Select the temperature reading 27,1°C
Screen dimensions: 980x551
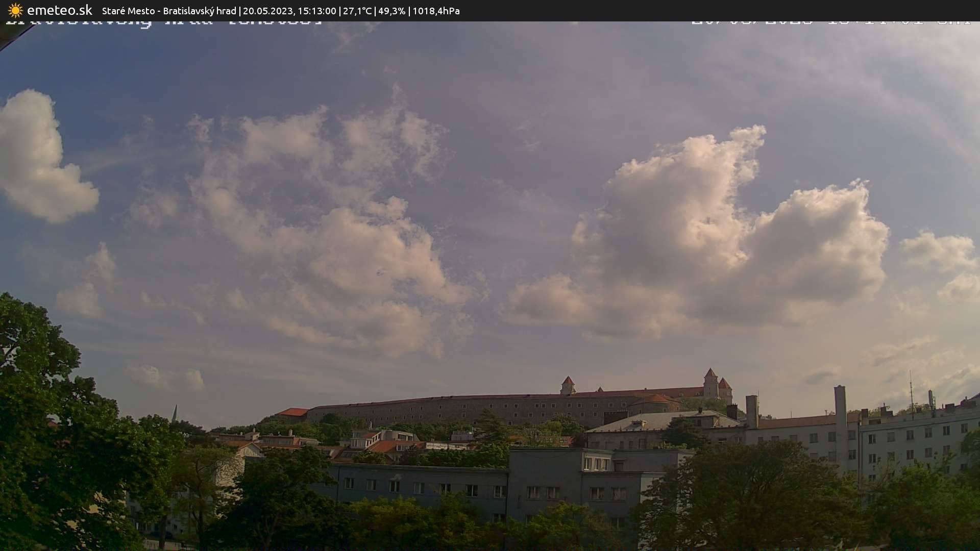(x=359, y=11)
